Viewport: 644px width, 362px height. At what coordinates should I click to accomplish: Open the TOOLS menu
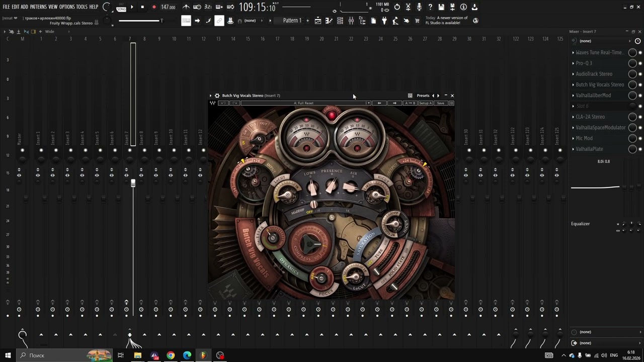(x=82, y=7)
